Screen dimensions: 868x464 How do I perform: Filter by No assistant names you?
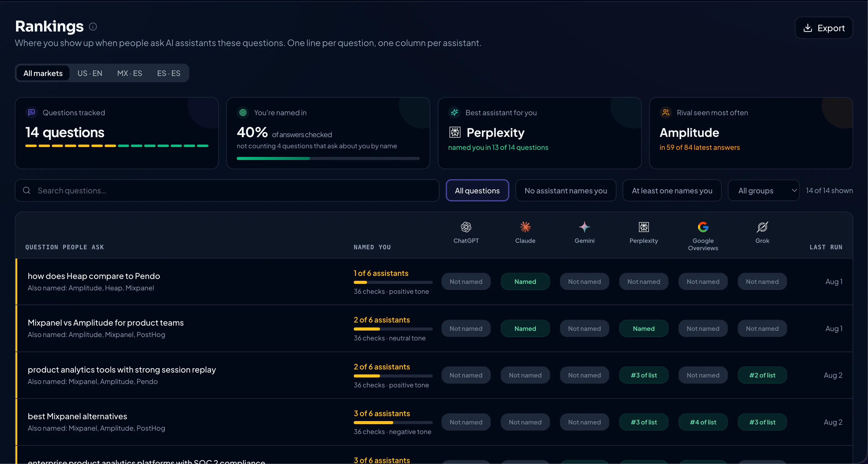[x=566, y=191]
